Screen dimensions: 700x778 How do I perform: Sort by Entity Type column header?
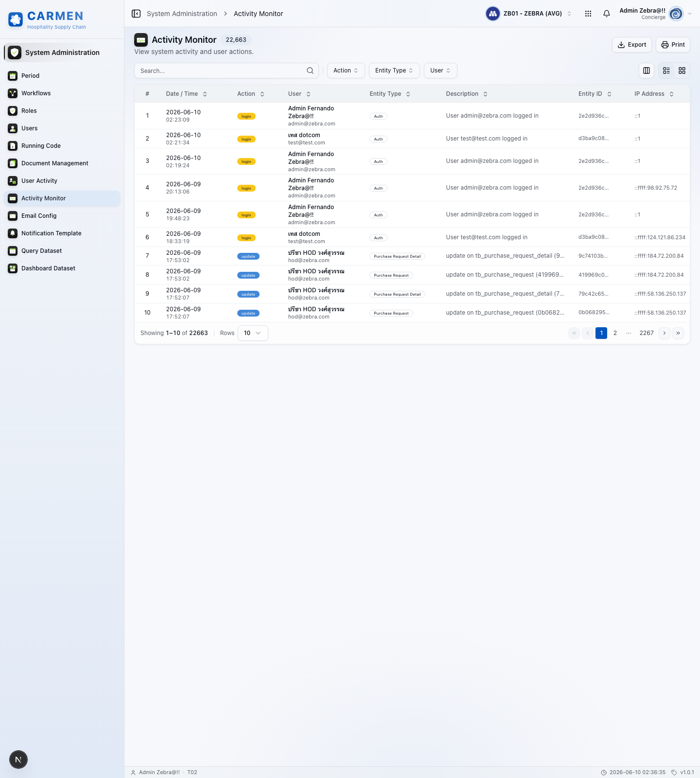pyautogui.click(x=390, y=94)
